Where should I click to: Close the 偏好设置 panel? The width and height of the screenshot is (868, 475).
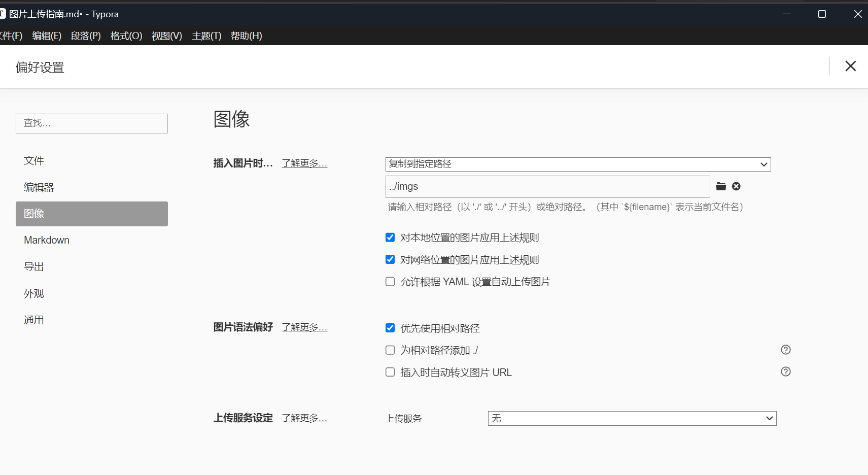tap(851, 66)
